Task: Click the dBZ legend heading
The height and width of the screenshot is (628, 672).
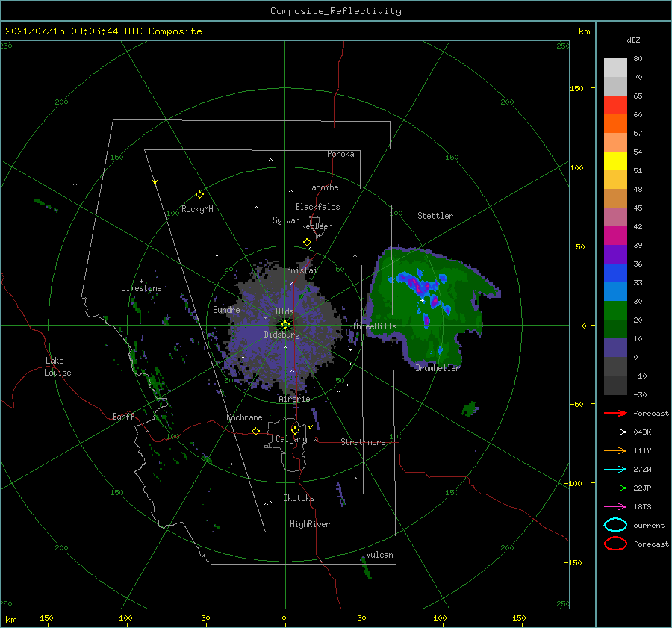Action: tap(633, 40)
